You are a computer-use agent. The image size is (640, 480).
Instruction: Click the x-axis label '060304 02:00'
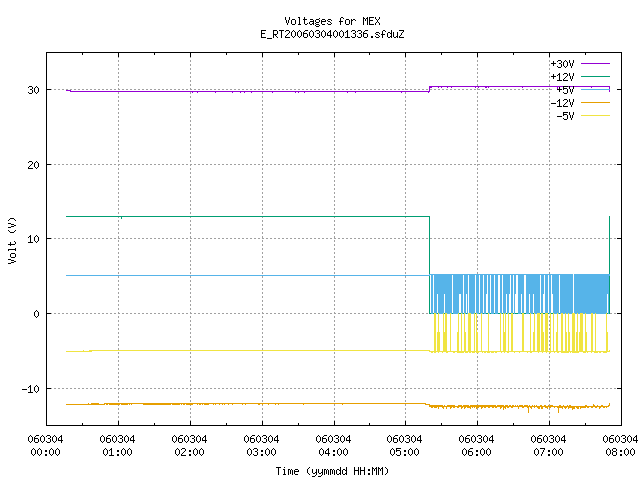(189, 446)
